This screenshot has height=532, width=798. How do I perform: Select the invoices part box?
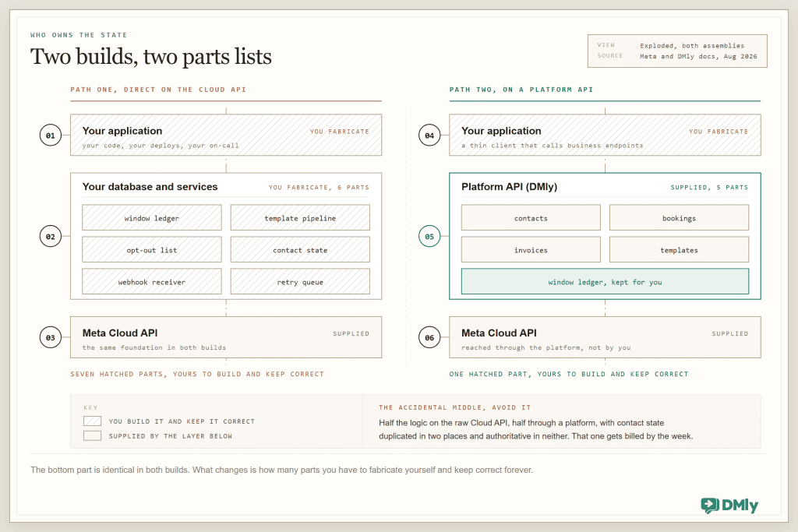tap(531, 250)
